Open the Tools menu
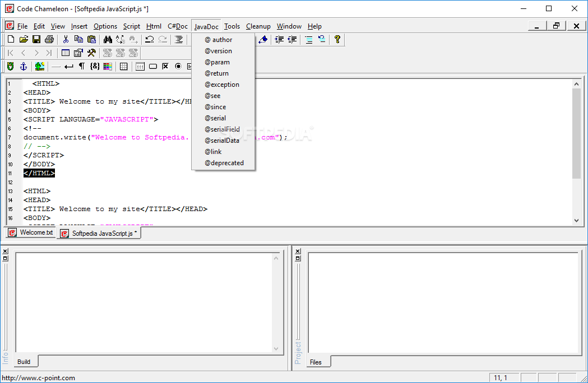Viewport: 588px width, 383px height. coord(232,26)
